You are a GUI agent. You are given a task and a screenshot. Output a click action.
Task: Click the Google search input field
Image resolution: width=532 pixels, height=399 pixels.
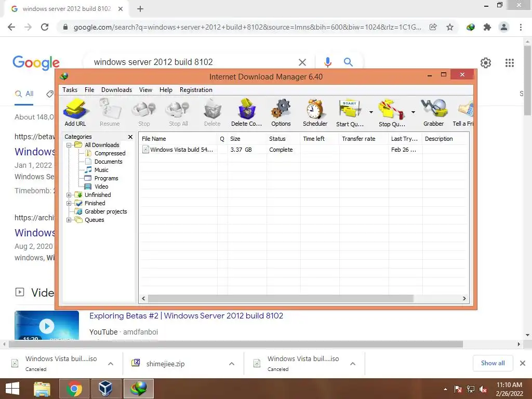click(x=193, y=62)
